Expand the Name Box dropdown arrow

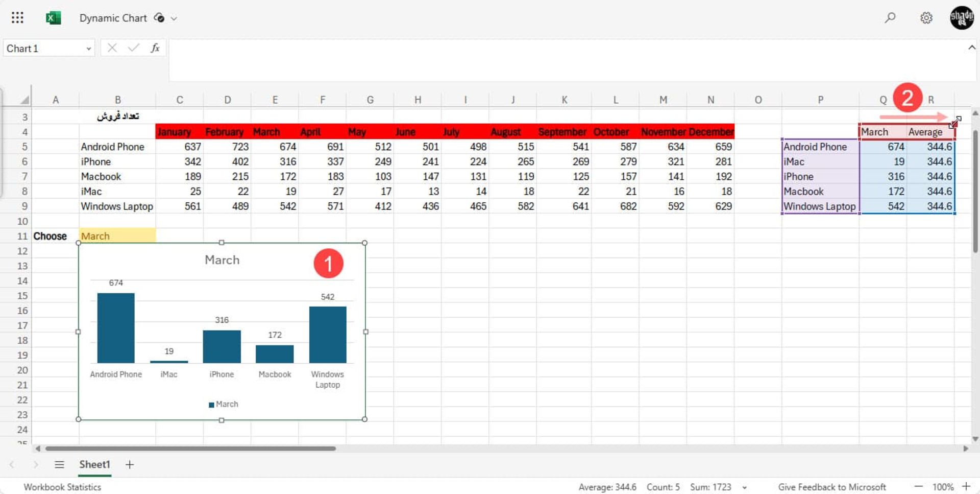(88, 49)
